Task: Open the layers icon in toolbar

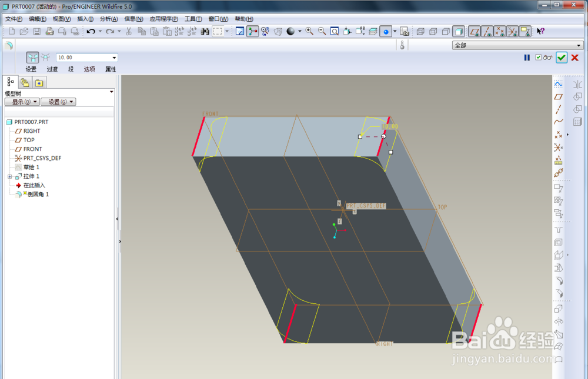Action: pos(373,32)
